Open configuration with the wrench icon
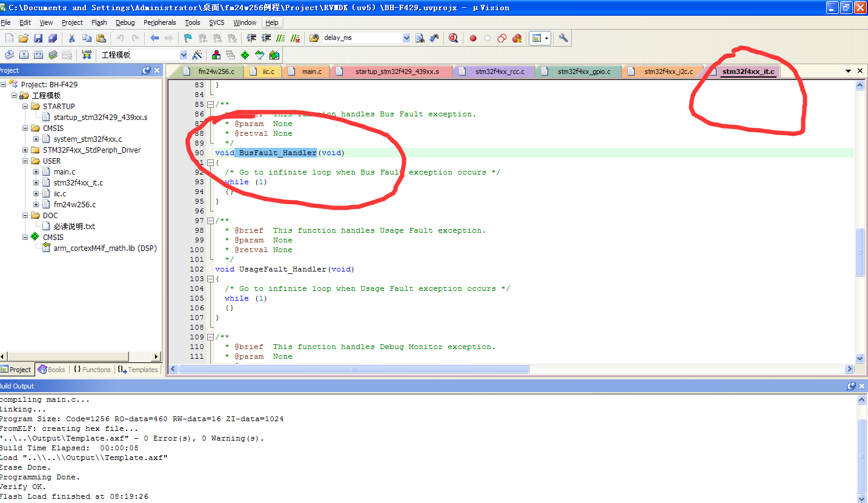Image resolution: width=868 pixels, height=503 pixels. [563, 38]
